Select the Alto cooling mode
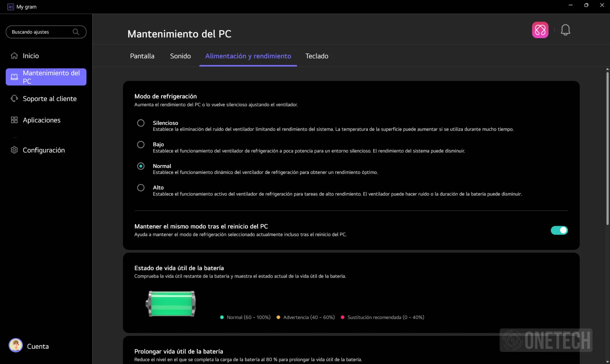Image resolution: width=610 pixels, height=364 pixels. coord(141,188)
